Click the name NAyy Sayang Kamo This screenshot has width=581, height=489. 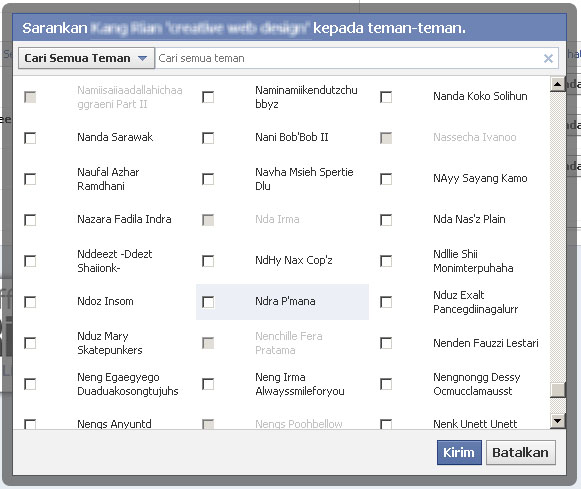tap(480, 178)
